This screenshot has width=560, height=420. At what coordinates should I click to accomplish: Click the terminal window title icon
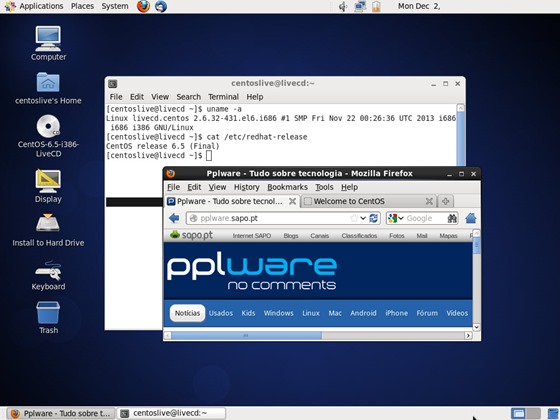[112, 84]
